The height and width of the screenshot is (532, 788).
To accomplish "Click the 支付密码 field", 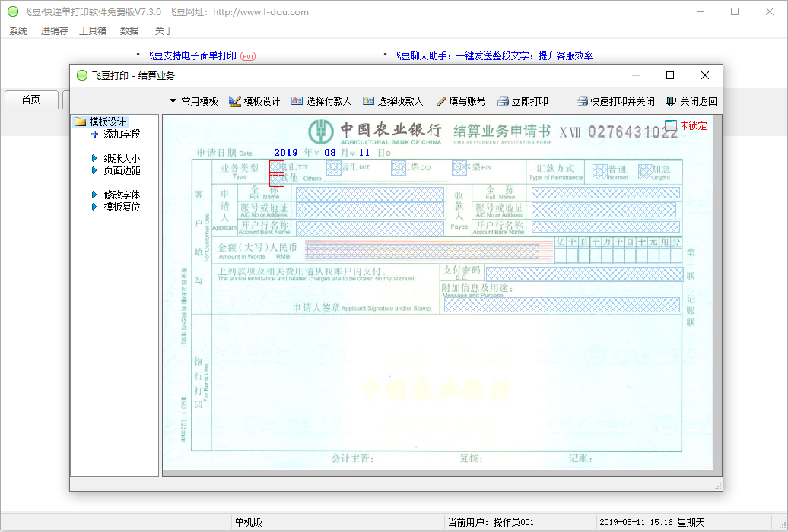I will click(x=584, y=274).
